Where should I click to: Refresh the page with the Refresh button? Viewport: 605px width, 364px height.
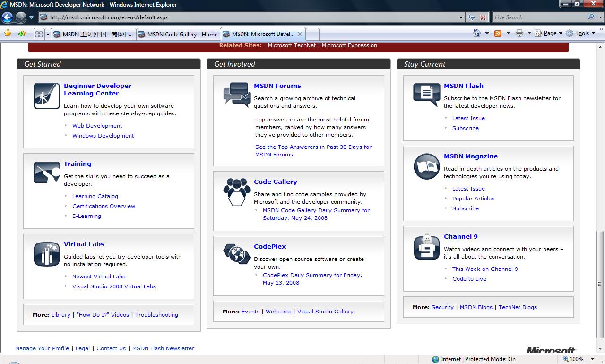(471, 17)
